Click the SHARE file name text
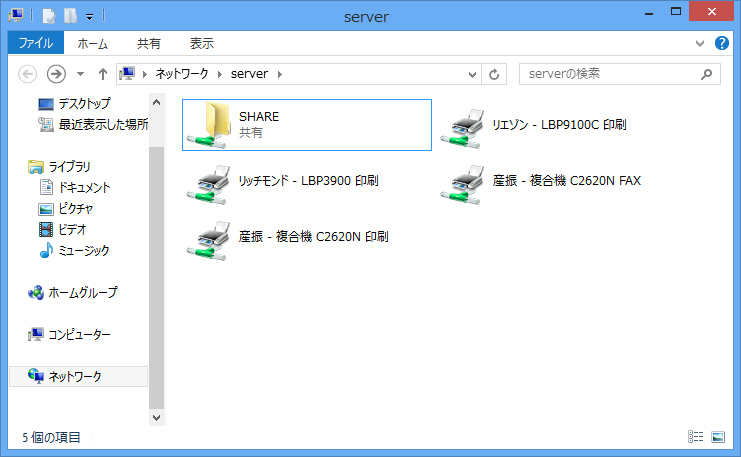This screenshot has width=741, height=457. coord(259,117)
